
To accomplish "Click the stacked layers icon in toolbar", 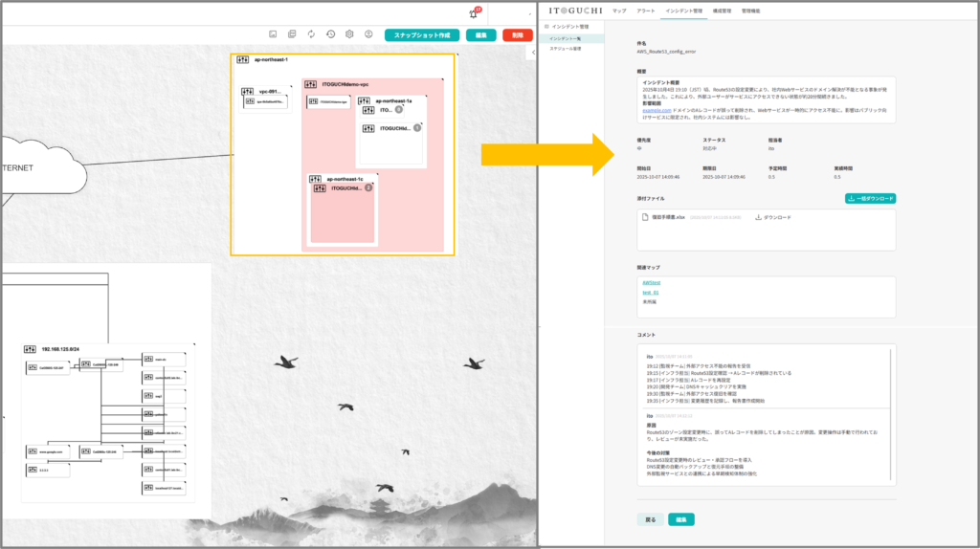I will click(292, 34).
